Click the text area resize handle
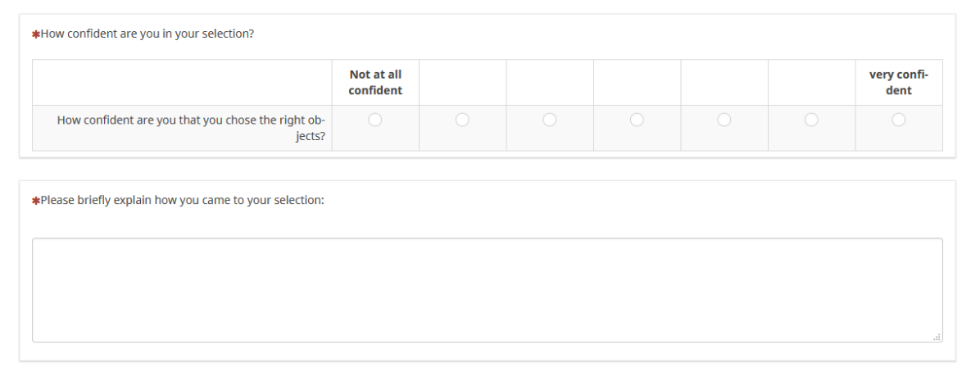This screenshot has height=381, width=980. (937, 337)
